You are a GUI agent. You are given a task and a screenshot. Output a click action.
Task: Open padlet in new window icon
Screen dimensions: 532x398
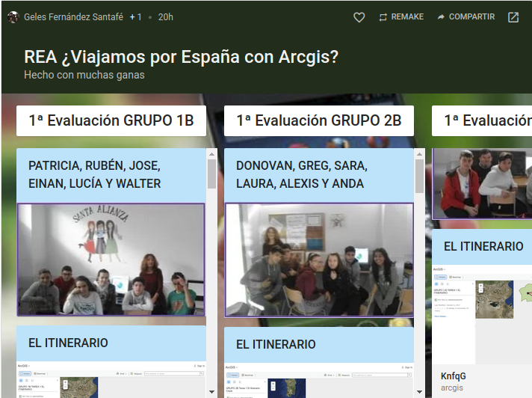coord(513,17)
